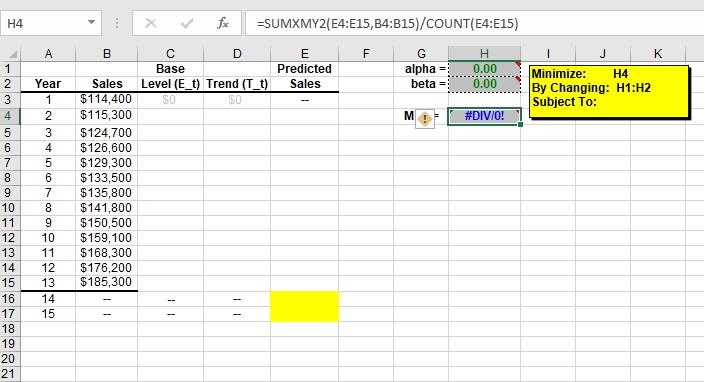Select column D header
Image resolution: width=706 pixels, height=382 pixels.
[237, 54]
